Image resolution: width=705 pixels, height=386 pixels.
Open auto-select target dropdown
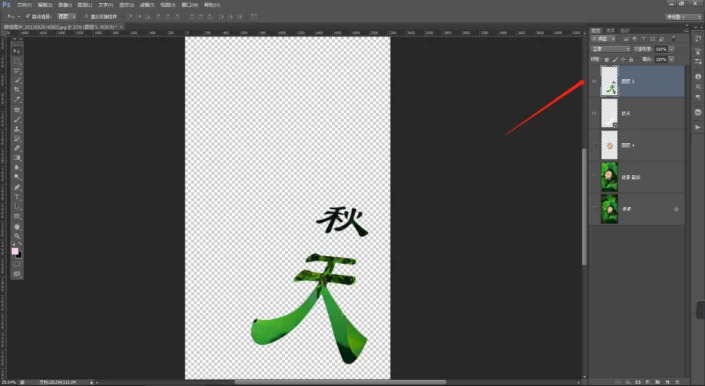point(66,16)
